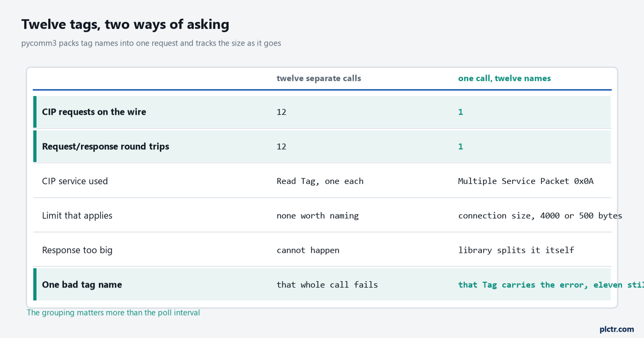Click the title "Twelve tags, two ways of asking"

click(x=125, y=24)
